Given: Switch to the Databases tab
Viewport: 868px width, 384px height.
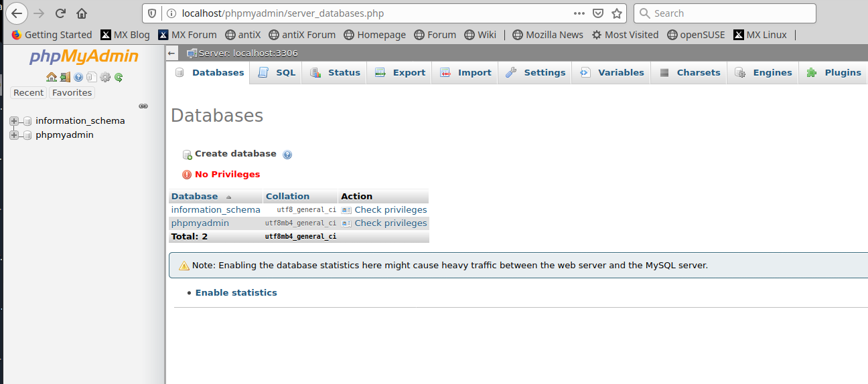Looking at the screenshot, I should click(210, 73).
